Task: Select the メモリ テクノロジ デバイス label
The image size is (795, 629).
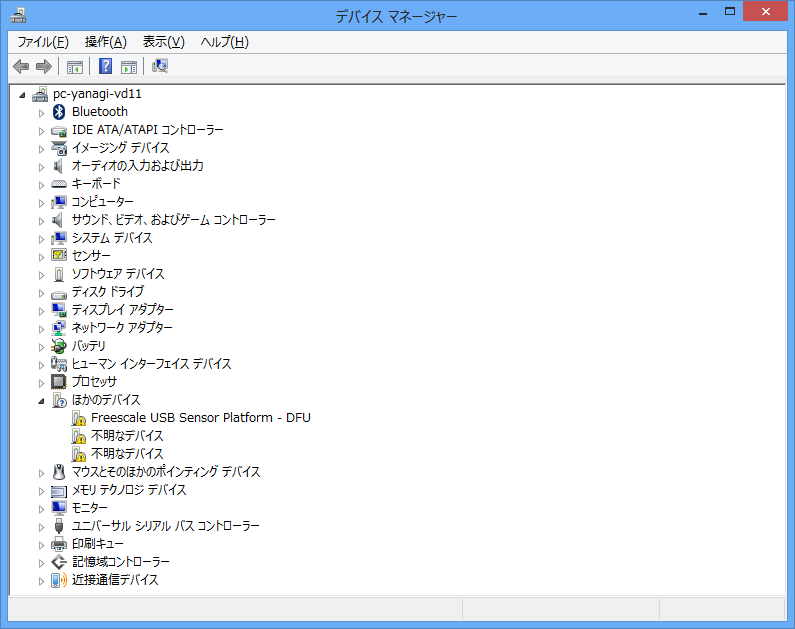Action: (129, 490)
